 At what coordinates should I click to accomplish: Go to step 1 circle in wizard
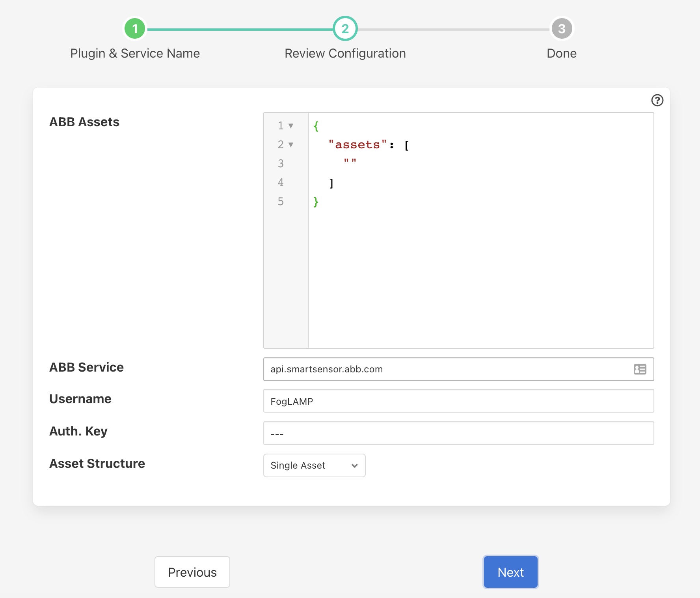[135, 29]
